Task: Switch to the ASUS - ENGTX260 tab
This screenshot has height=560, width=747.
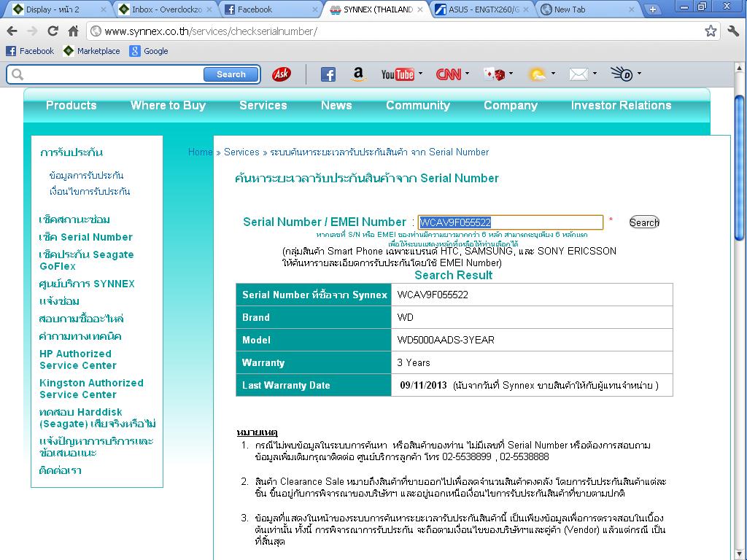Action: coord(482,9)
